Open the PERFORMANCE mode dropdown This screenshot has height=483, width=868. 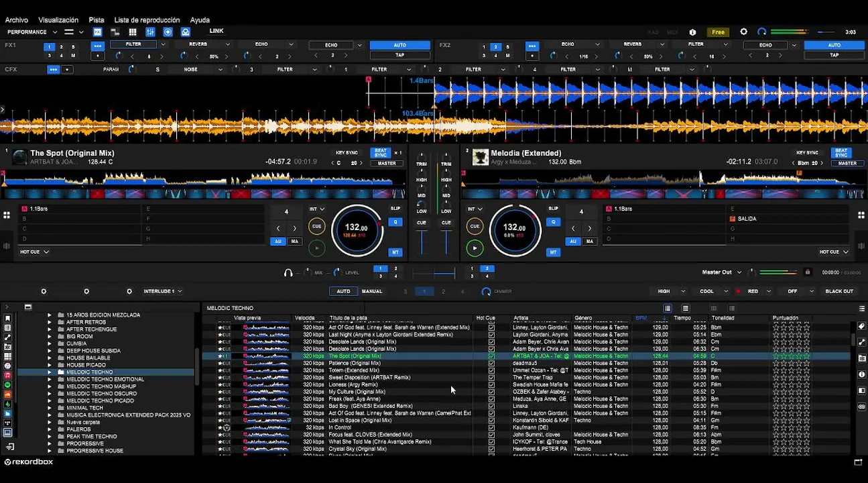[32, 32]
